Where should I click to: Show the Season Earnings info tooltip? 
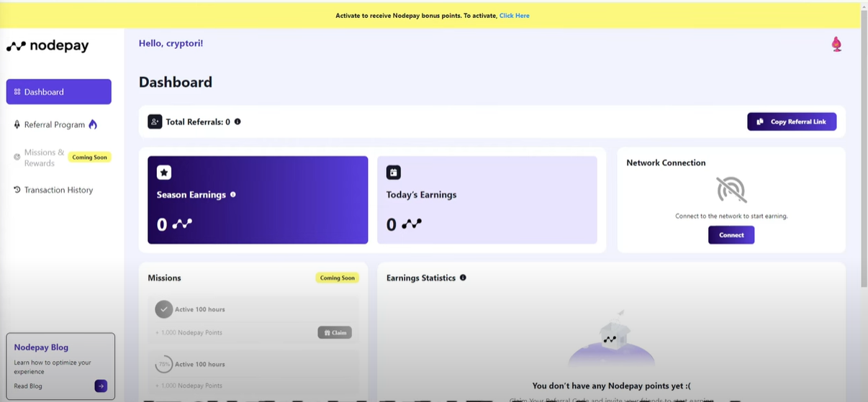tap(232, 194)
